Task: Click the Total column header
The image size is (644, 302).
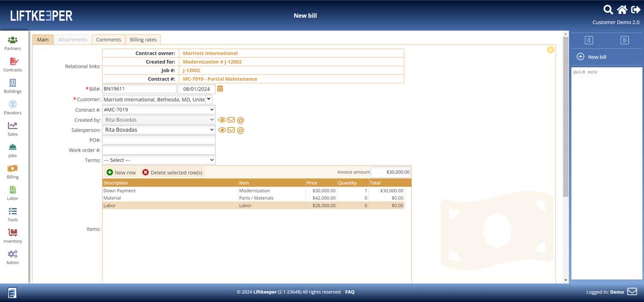Action: click(390, 183)
